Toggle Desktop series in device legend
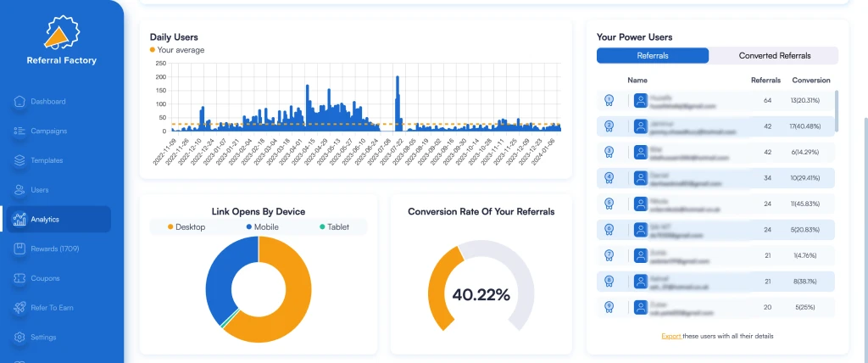Screen dimensions: 868x363 186,227
